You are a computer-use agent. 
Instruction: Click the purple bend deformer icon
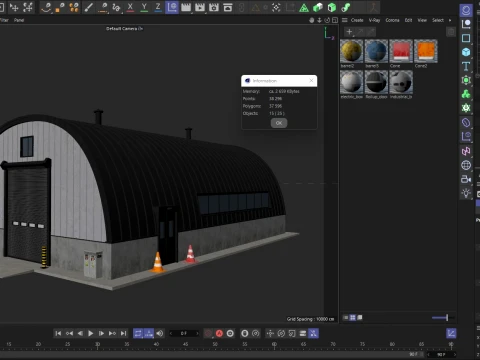466,122
